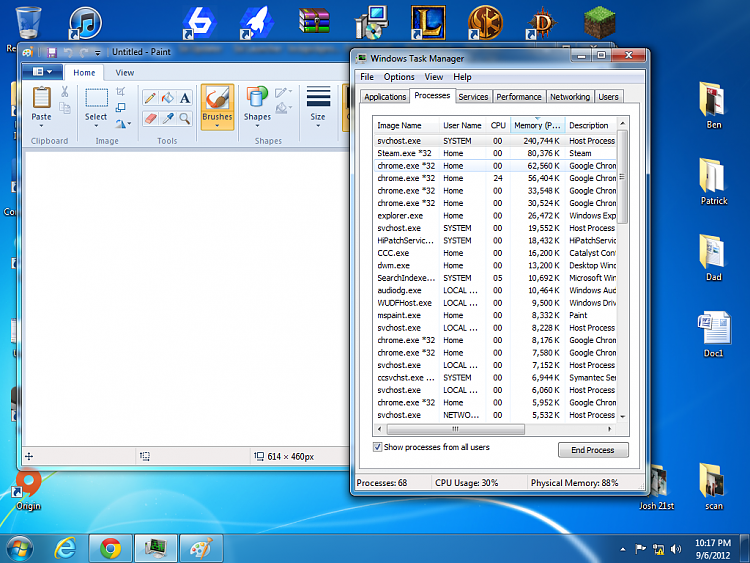Open Google Chrome from the taskbar
The width and height of the screenshot is (750, 563).
click(110, 548)
